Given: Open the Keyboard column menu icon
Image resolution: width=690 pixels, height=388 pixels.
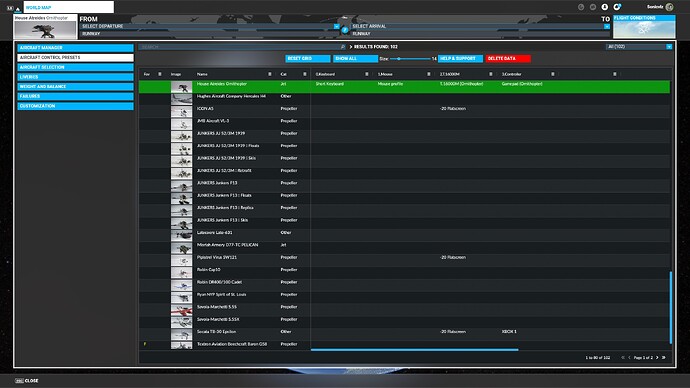Looking at the screenshot, I should coord(367,74).
